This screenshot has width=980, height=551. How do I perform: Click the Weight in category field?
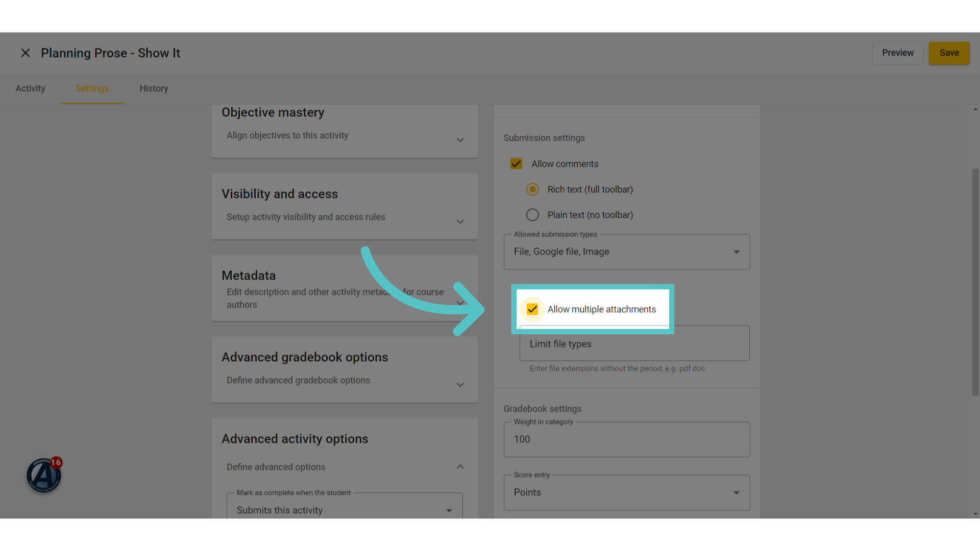627,439
